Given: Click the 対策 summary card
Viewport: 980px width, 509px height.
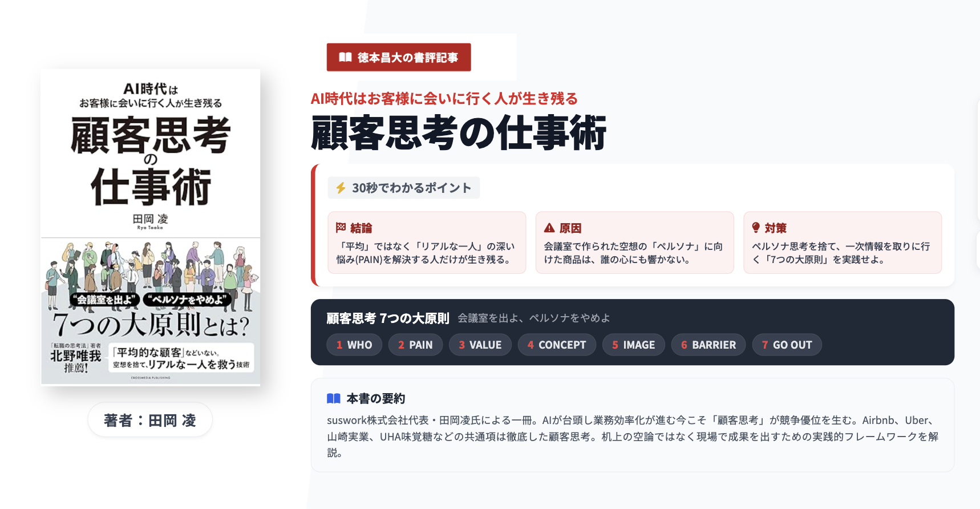Looking at the screenshot, I should 843,243.
